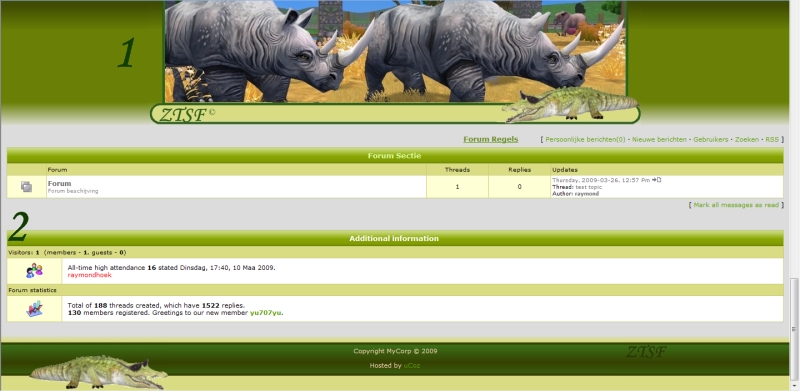800x391 pixels.
Task: Open the Forum Regels link
Action: pyautogui.click(x=490, y=139)
